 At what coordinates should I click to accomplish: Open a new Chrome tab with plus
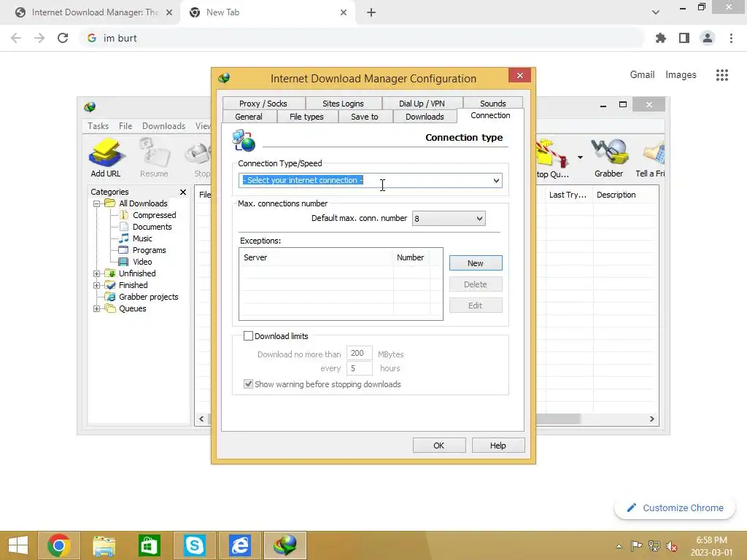tap(371, 13)
